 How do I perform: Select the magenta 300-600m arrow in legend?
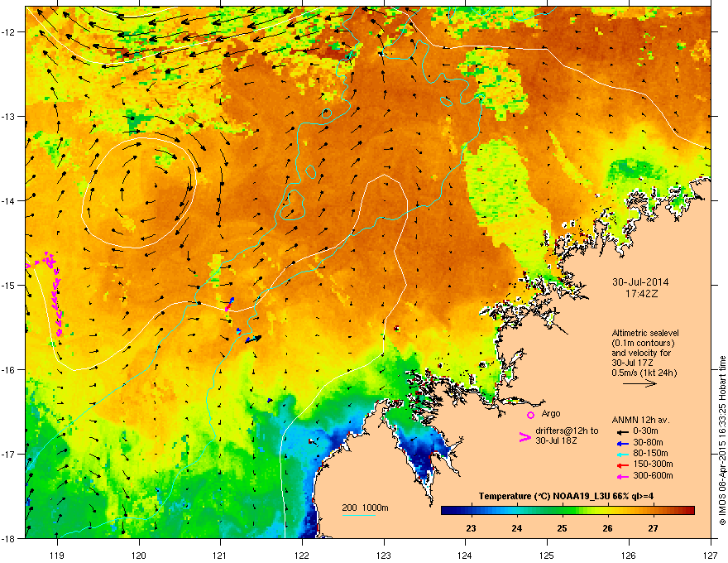(622, 476)
